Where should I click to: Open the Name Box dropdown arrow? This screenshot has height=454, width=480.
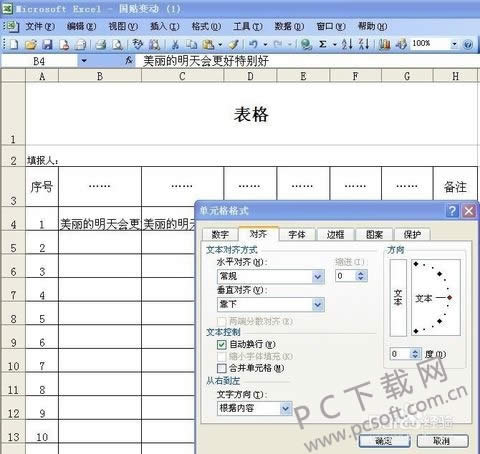(84, 61)
